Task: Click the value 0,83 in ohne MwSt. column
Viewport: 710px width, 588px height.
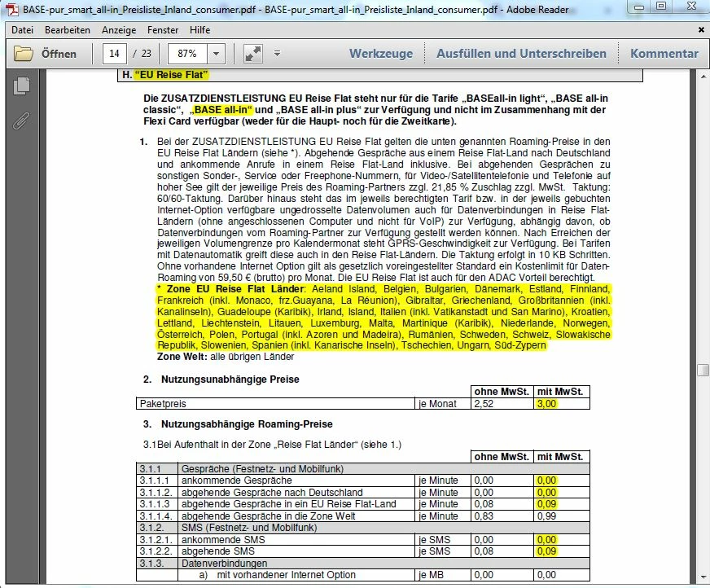Action: coord(484,516)
